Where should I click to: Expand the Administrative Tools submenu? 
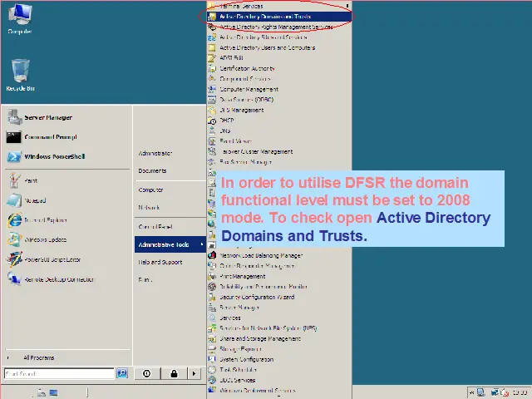click(x=170, y=244)
